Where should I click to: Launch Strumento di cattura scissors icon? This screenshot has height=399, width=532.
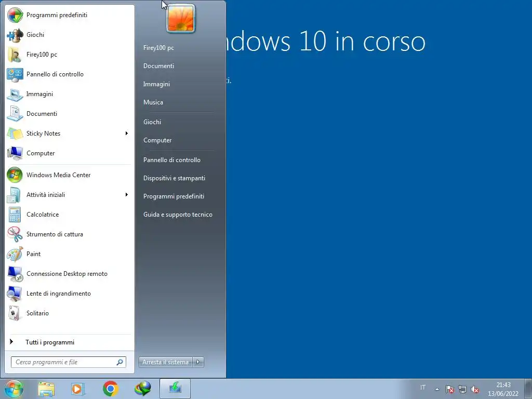[15, 234]
